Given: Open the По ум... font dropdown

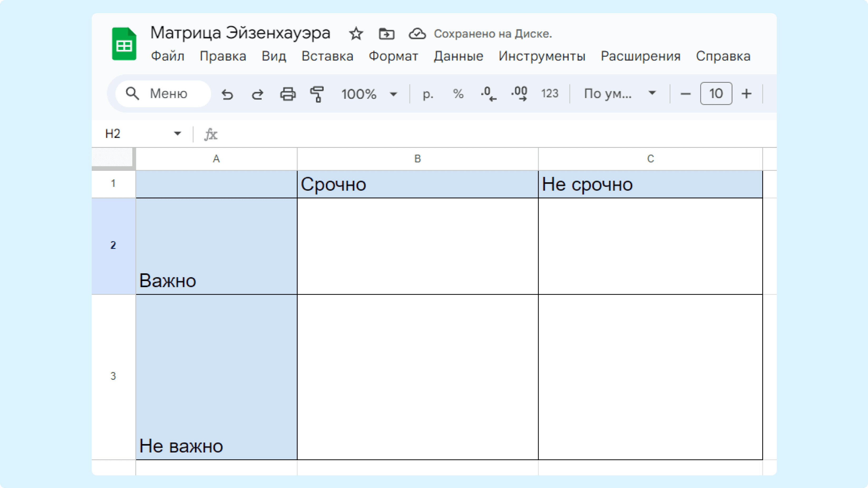Looking at the screenshot, I should (620, 93).
